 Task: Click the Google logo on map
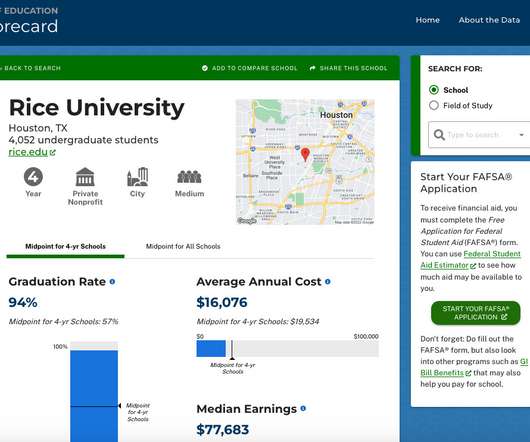(x=247, y=221)
